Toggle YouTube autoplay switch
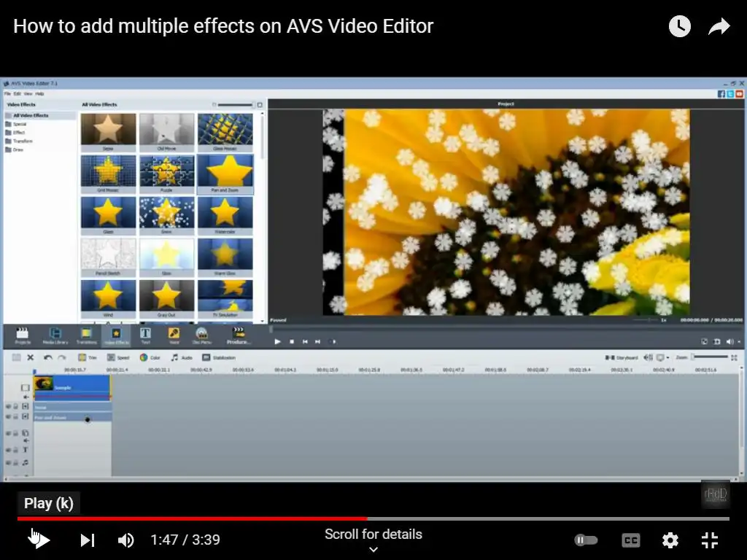Viewport: 747px width, 560px height. click(586, 540)
